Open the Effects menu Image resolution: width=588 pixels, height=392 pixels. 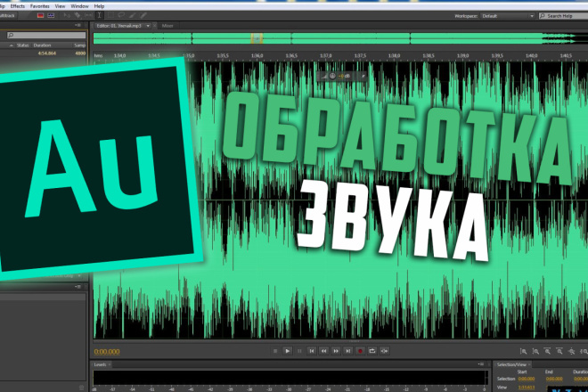coord(18,5)
